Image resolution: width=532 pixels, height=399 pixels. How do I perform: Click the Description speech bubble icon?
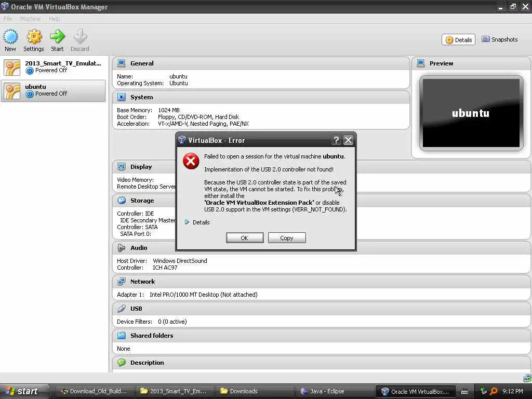[121, 362]
